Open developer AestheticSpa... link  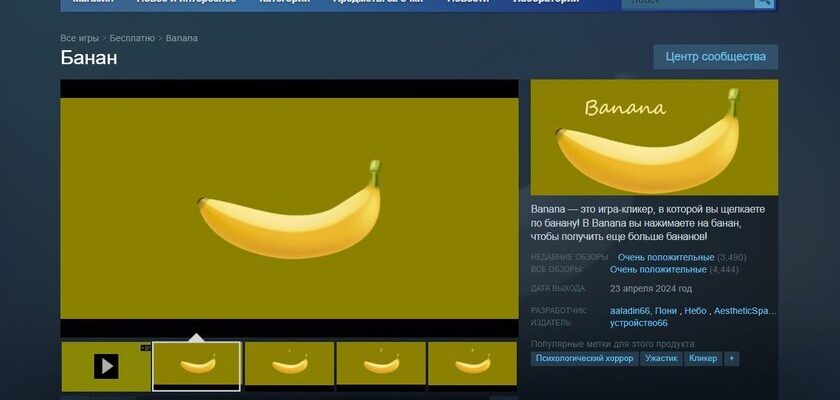[745, 311]
